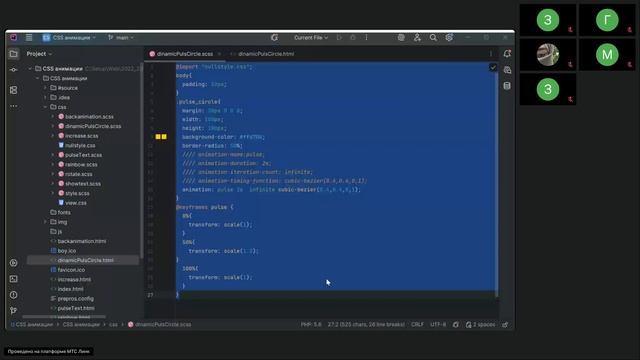The width and height of the screenshot is (640, 360).
Task: Select view.css file
Action: click(x=76, y=203)
